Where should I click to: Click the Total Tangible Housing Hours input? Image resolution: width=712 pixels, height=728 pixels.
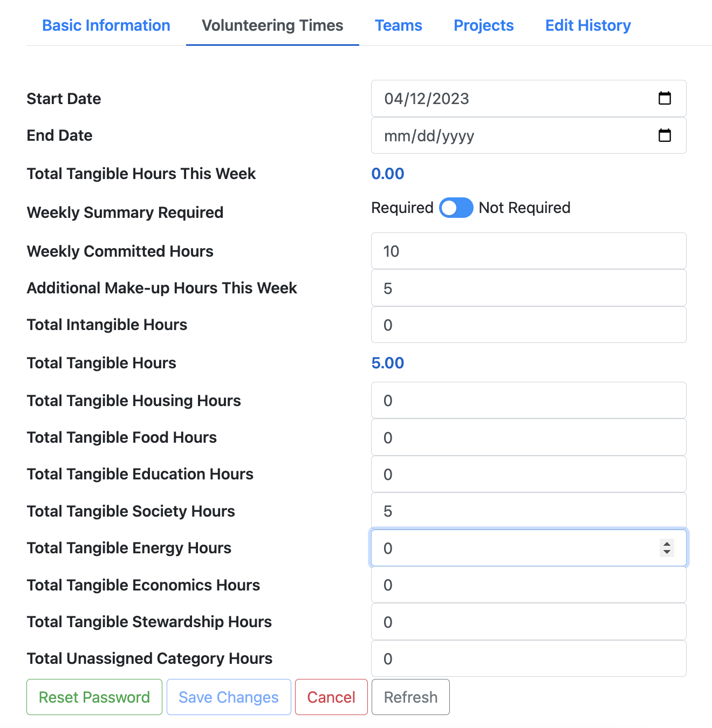tap(529, 400)
